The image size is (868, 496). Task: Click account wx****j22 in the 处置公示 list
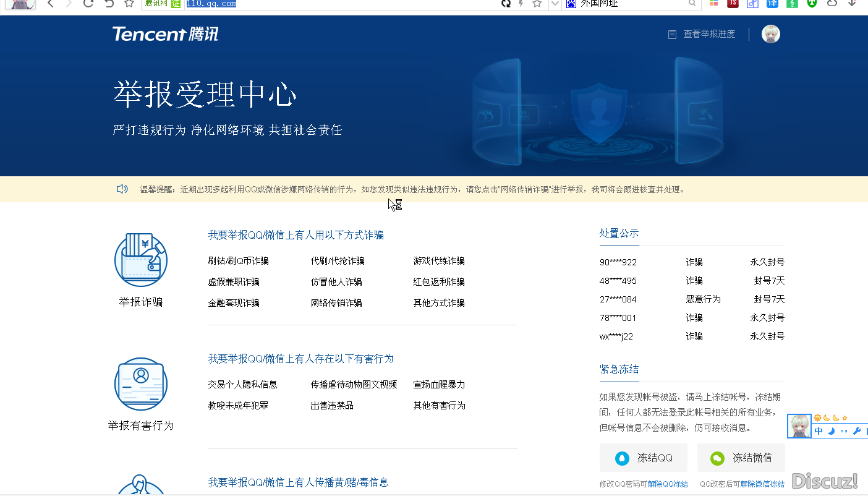point(616,336)
